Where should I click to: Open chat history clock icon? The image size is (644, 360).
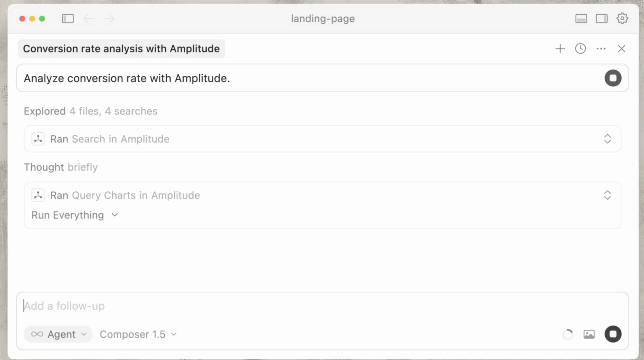click(x=580, y=49)
